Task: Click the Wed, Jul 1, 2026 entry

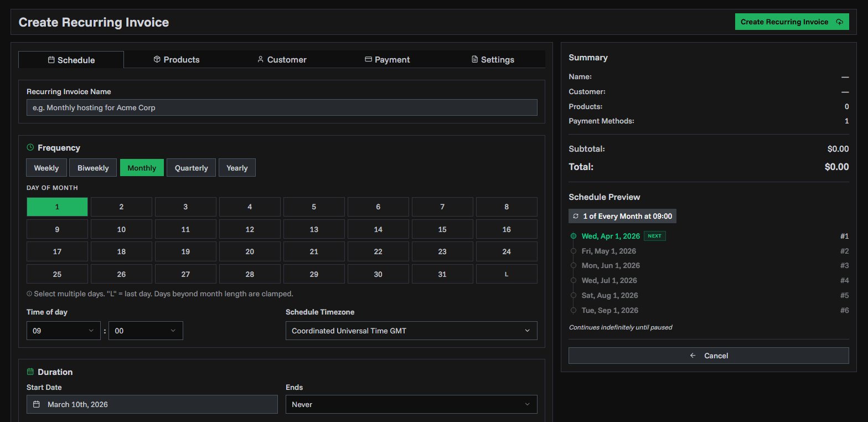Action: pos(609,280)
